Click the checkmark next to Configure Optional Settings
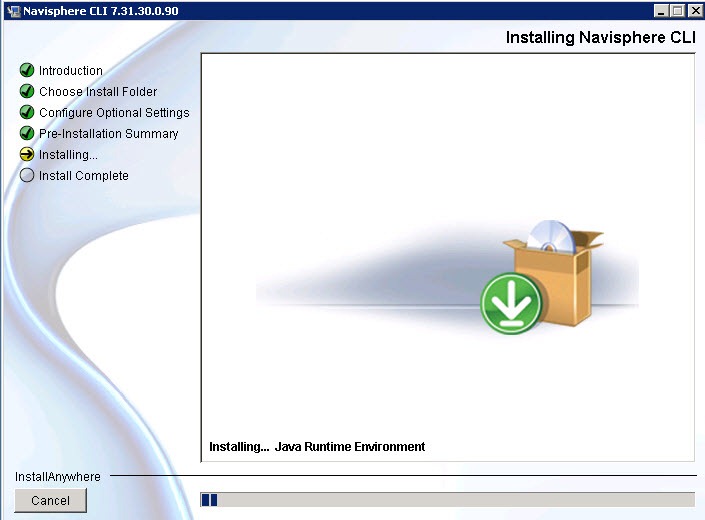The height and width of the screenshot is (520, 705). pos(27,113)
